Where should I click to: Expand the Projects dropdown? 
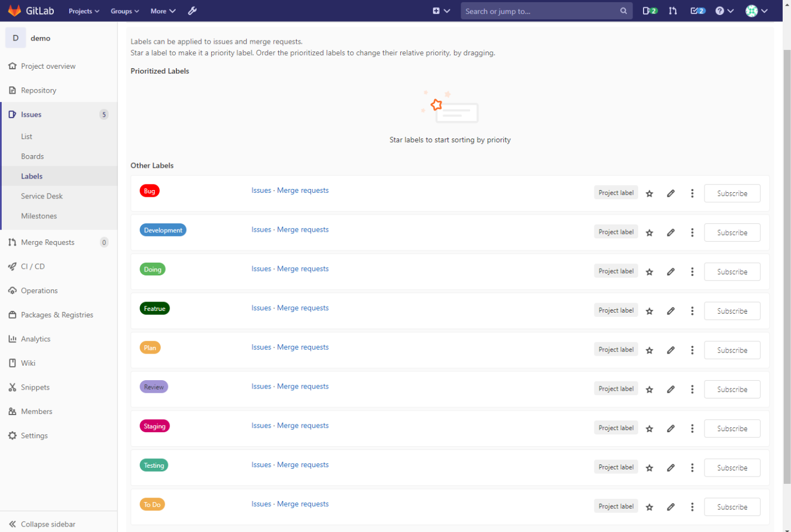[x=83, y=11]
